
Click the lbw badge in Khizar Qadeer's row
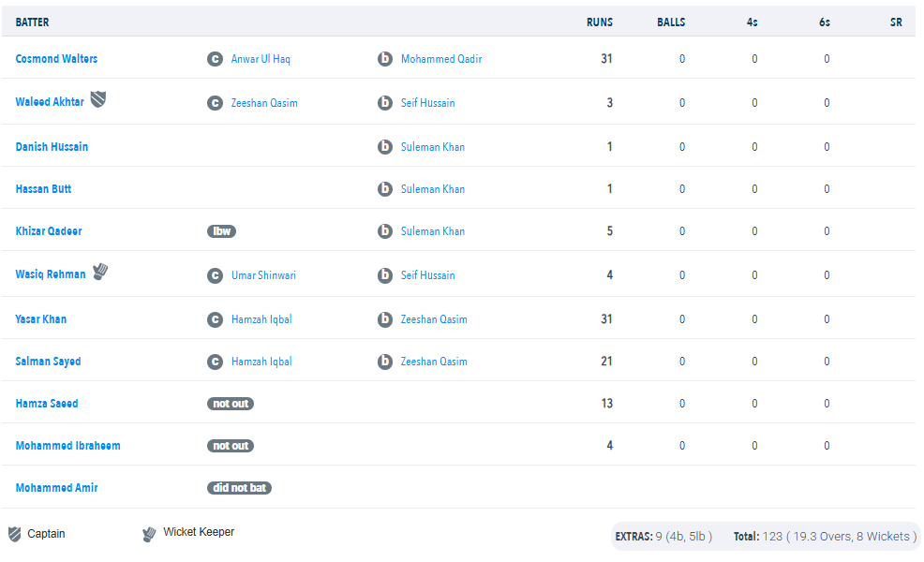[x=221, y=231]
